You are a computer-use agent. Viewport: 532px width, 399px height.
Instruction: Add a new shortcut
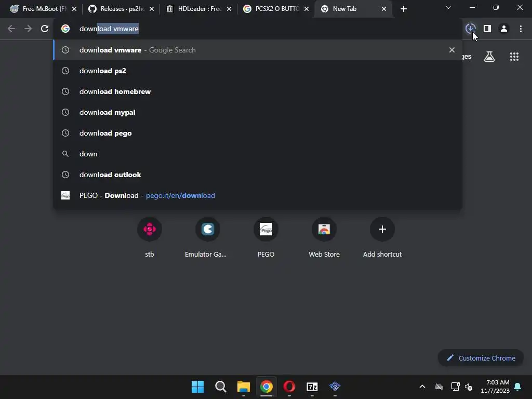[382, 237]
